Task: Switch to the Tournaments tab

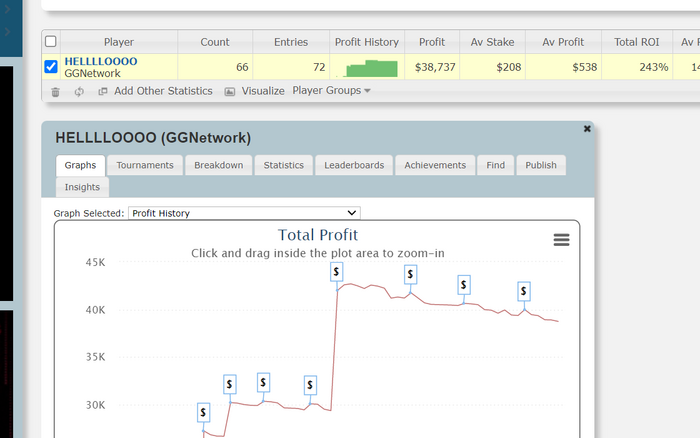Action: point(145,165)
